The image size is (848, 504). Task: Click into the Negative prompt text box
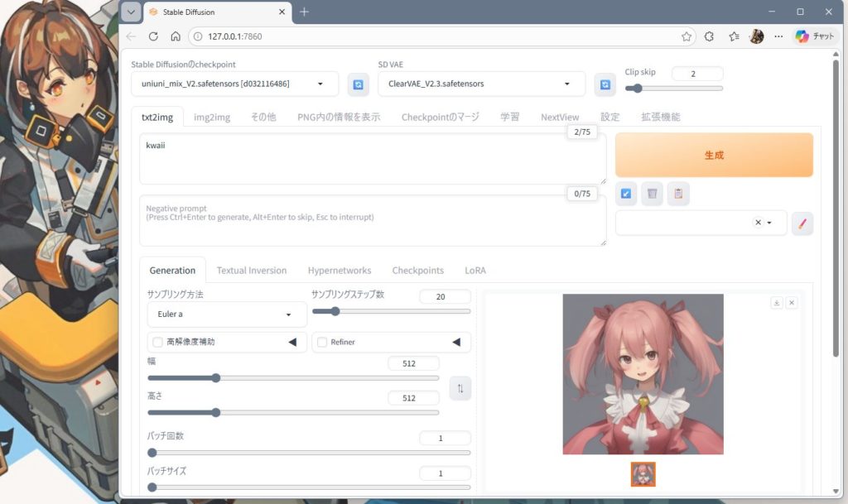[x=372, y=222]
